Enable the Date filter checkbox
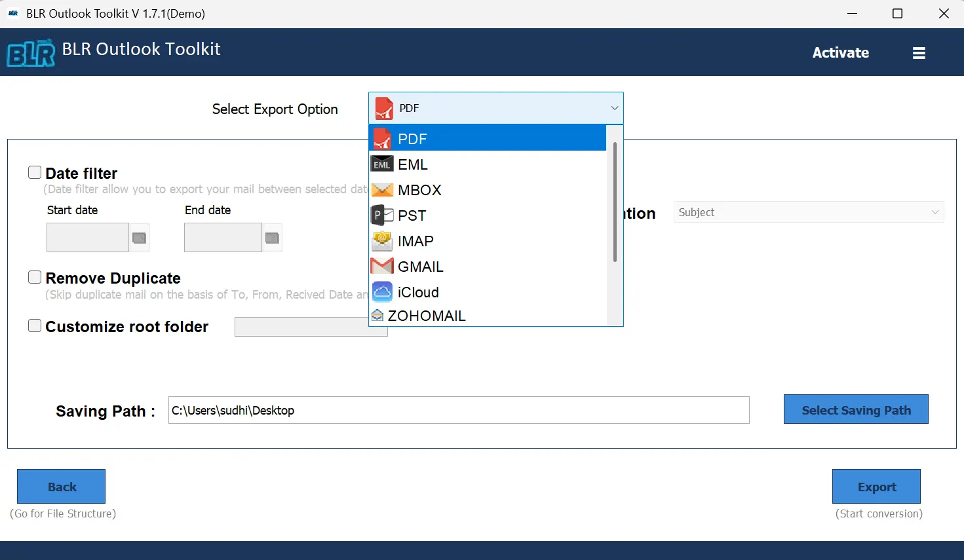The height and width of the screenshot is (560, 964). pos(35,172)
